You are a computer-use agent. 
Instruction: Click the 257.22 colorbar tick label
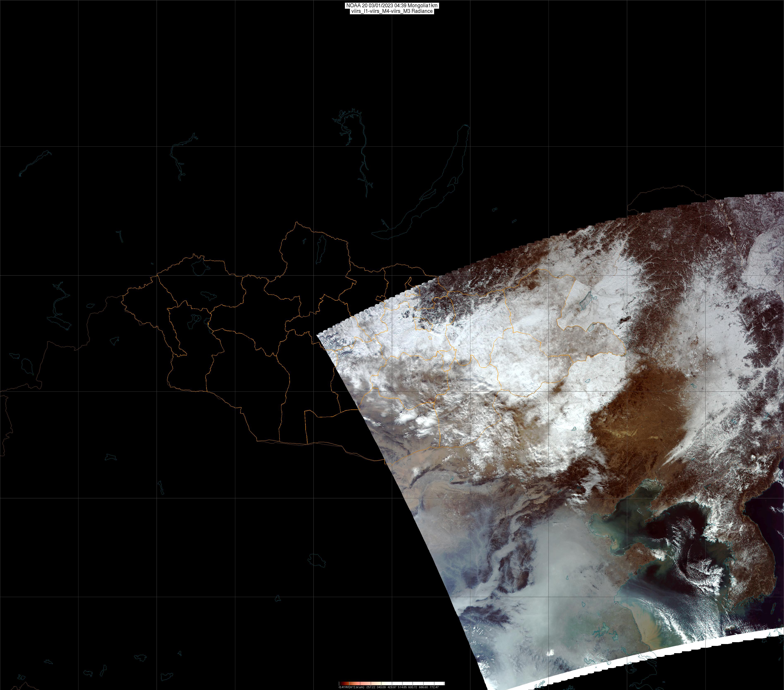click(371, 687)
